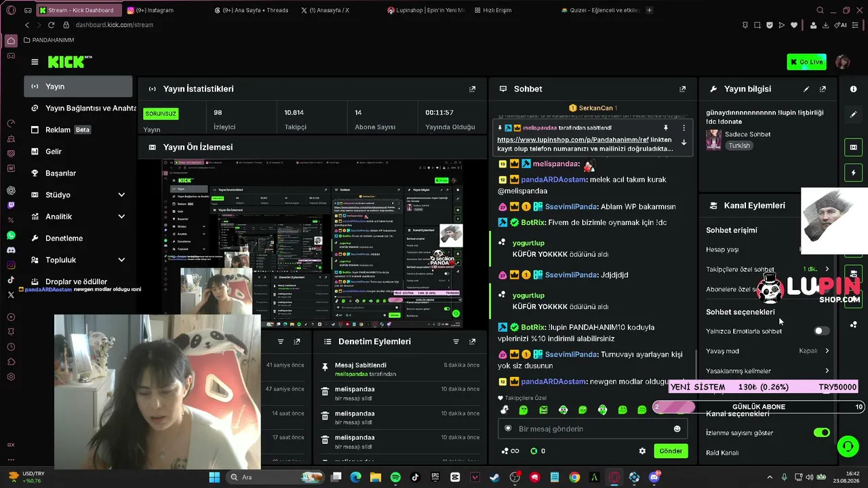Viewport: 868px width, 488px height.
Task: Open the emoji picker in chat input
Action: pyautogui.click(x=677, y=429)
